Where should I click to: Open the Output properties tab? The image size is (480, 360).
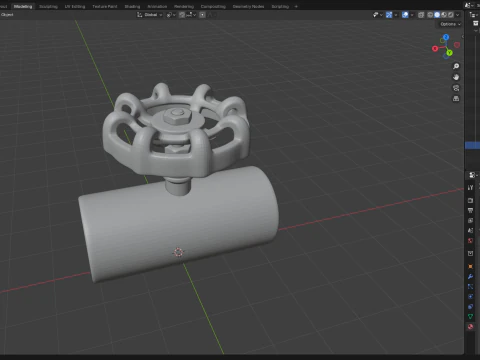(x=470, y=210)
